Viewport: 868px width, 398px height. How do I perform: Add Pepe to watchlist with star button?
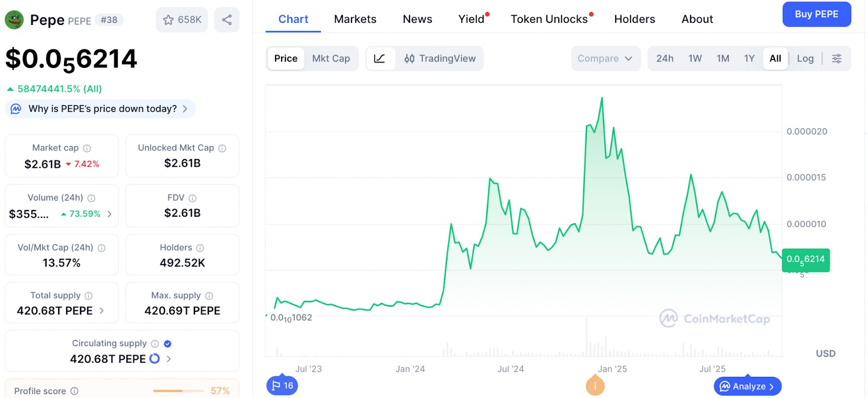pos(182,20)
